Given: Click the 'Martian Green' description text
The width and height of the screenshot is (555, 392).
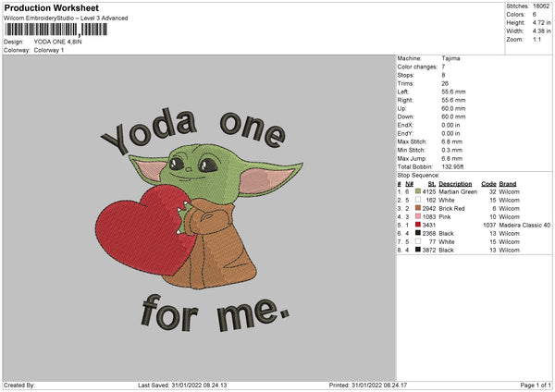Looking at the screenshot, I should (x=458, y=191).
